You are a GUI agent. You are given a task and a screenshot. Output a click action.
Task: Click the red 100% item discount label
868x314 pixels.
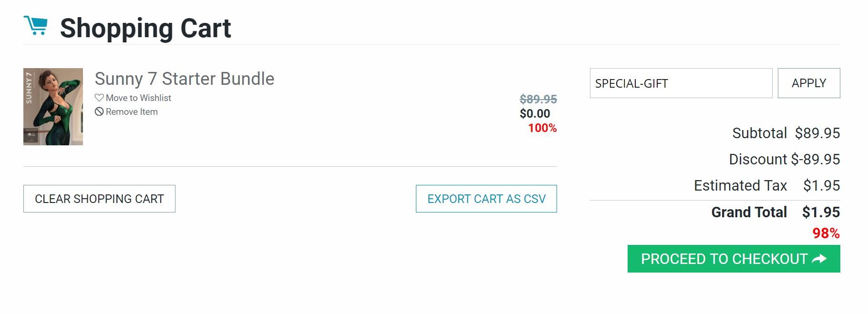(x=542, y=128)
